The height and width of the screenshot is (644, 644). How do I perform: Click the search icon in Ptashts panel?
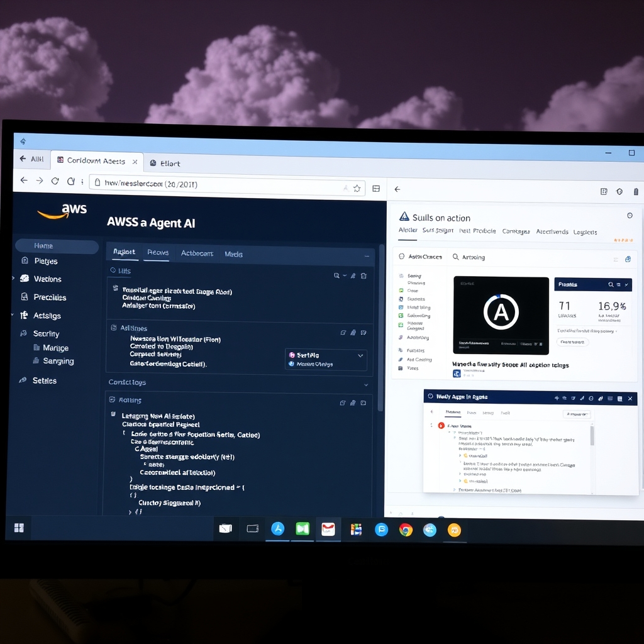[611, 284]
